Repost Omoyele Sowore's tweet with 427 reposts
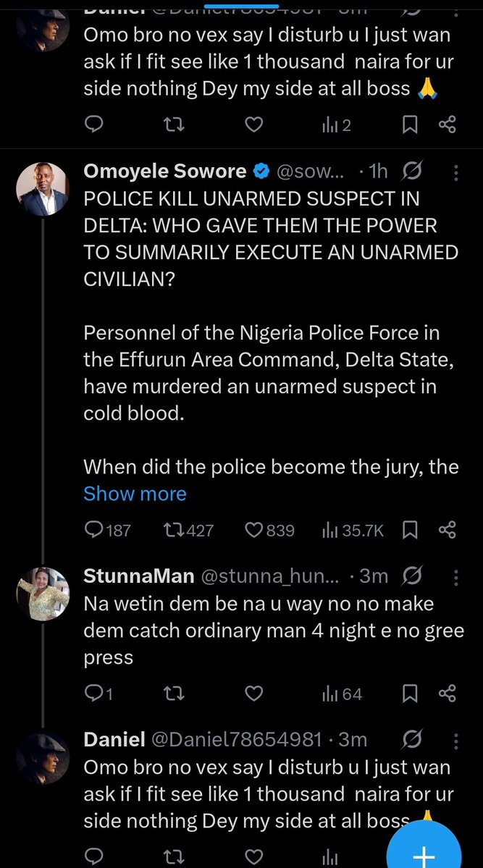Image resolution: width=483 pixels, height=868 pixels. [174, 530]
